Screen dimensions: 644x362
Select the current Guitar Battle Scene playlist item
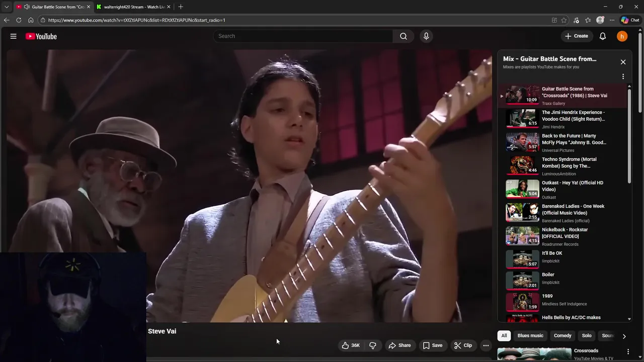click(563, 96)
